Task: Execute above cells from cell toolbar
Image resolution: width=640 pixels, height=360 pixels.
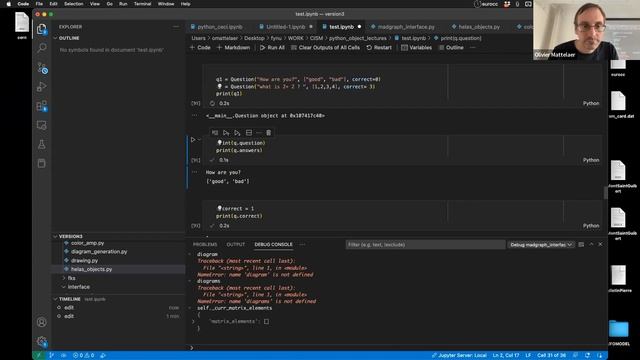Action: coord(226,133)
